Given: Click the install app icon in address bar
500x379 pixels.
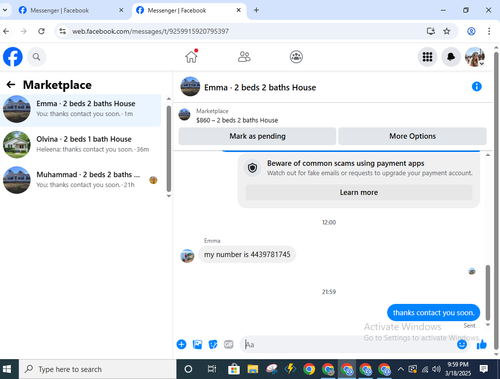Looking at the screenshot, I should (431, 31).
